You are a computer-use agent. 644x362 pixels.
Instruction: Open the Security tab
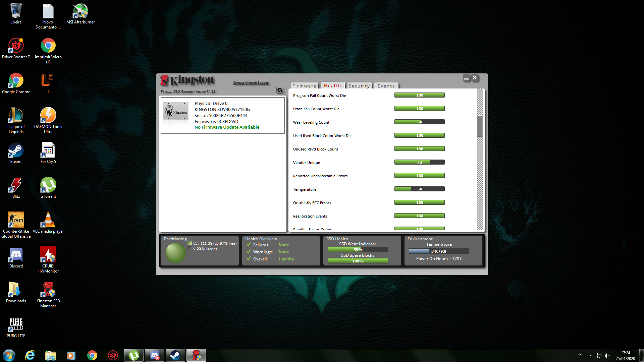point(359,86)
